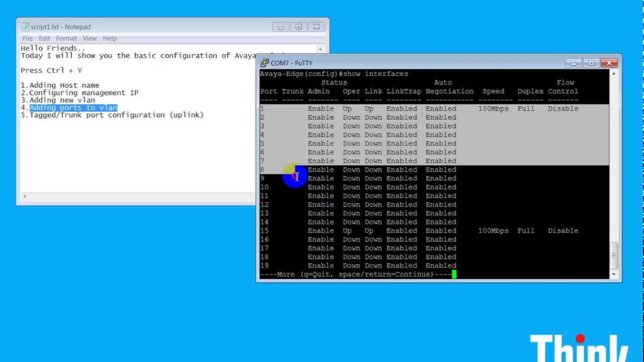Click the 'Duplex' column header in PuTTY
The width and height of the screenshot is (644, 362).
point(530,91)
